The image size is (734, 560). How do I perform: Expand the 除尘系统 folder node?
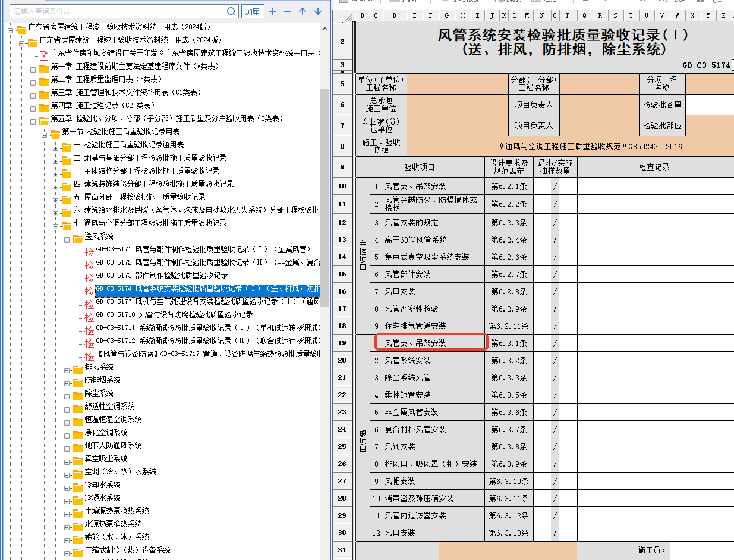click(67, 394)
